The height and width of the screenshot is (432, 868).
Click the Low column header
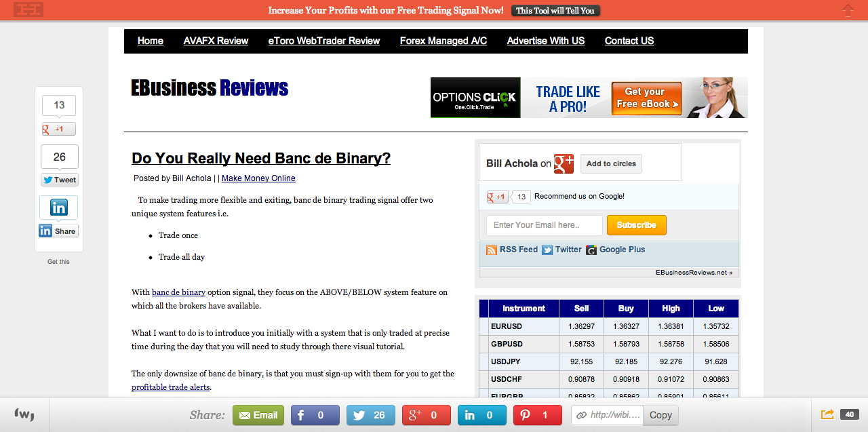coord(716,309)
